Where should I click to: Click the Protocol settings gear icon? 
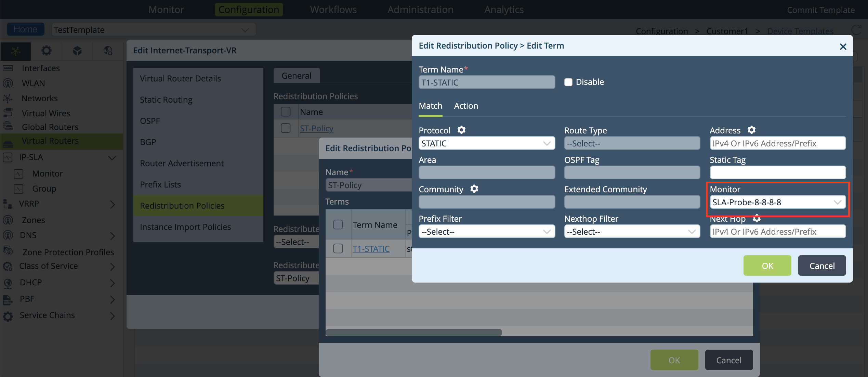pyautogui.click(x=461, y=130)
